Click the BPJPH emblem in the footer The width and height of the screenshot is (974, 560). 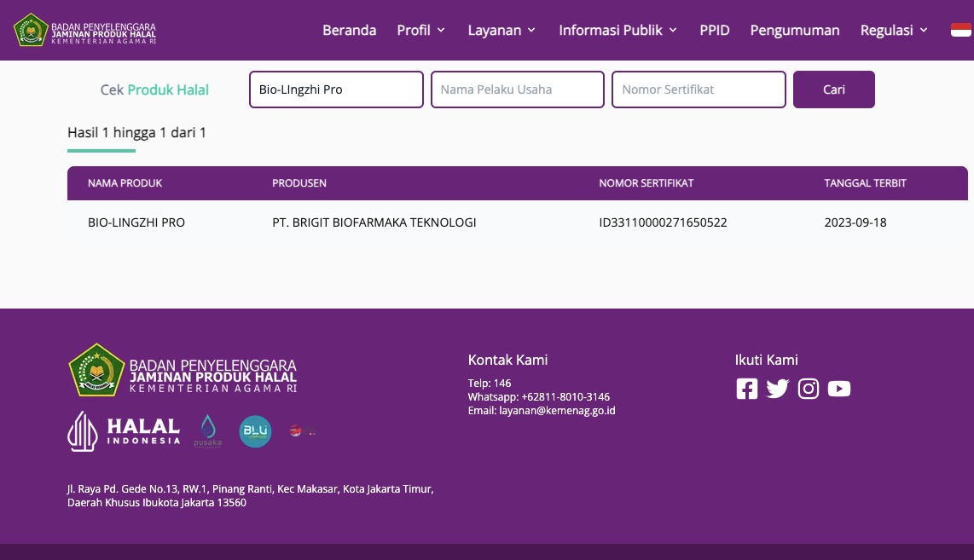point(96,370)
